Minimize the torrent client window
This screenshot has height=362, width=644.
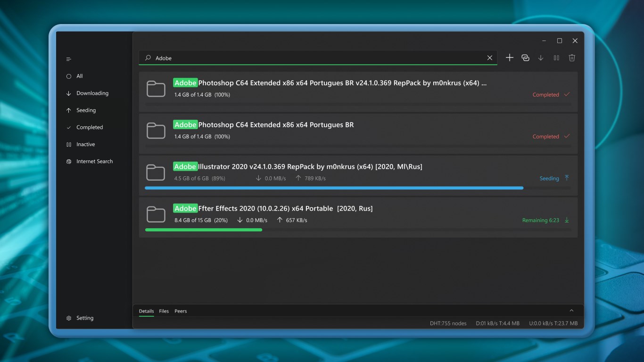[544, 41]
